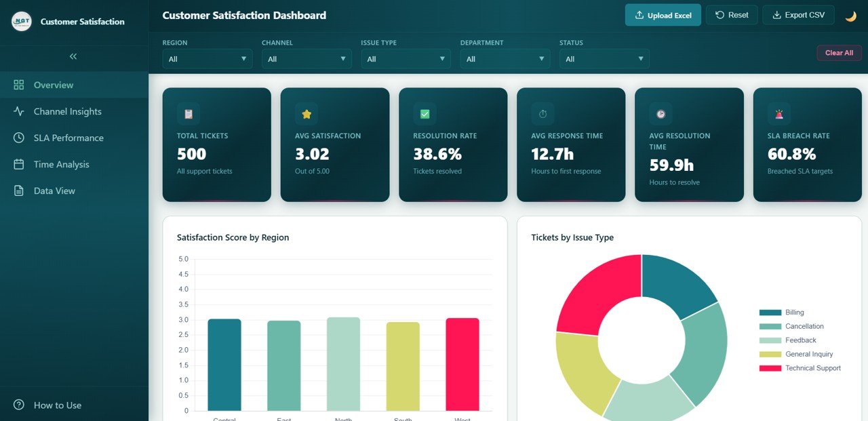Switch to the Channel Insights section
The image size is (868, 421).
66,111
